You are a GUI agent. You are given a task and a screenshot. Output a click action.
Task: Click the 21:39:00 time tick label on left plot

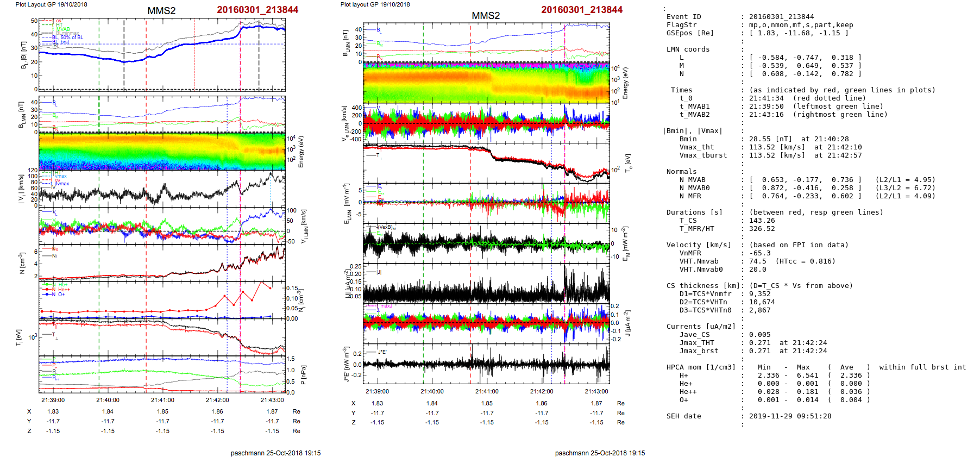53,400
